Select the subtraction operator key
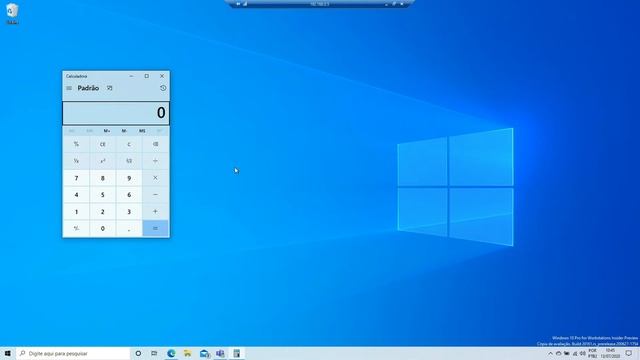 coord(155,195)
